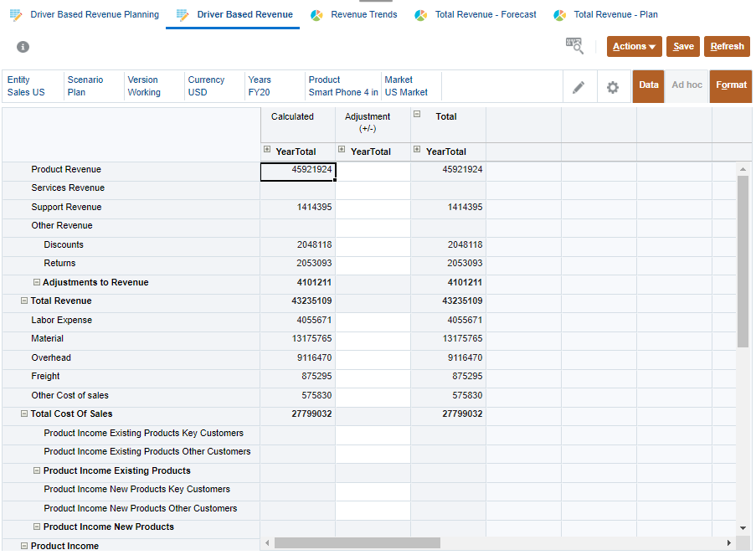This screenshot has width=756, height=555.
Task: Expand the Calculated YearTotal column
Action: [x=265, y=152]
